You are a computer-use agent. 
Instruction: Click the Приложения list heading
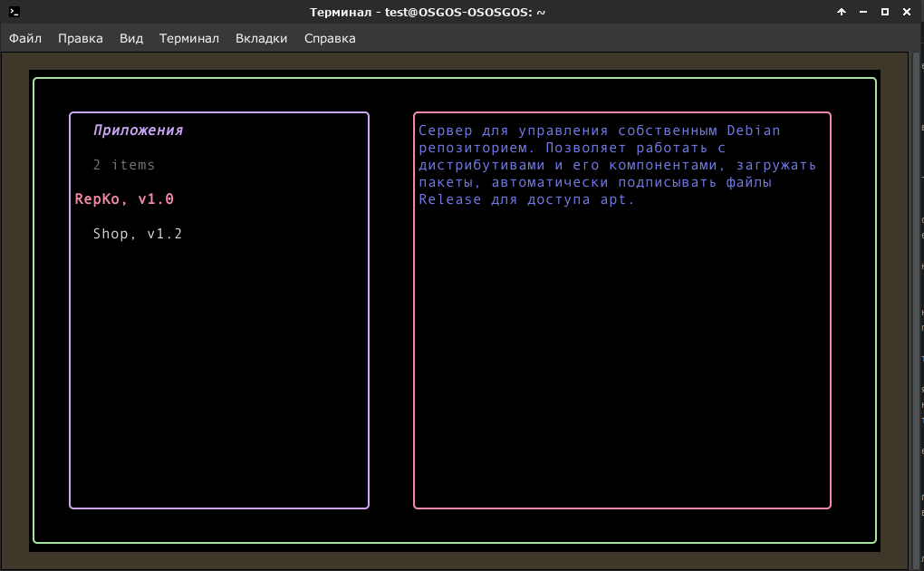[138, 131]
